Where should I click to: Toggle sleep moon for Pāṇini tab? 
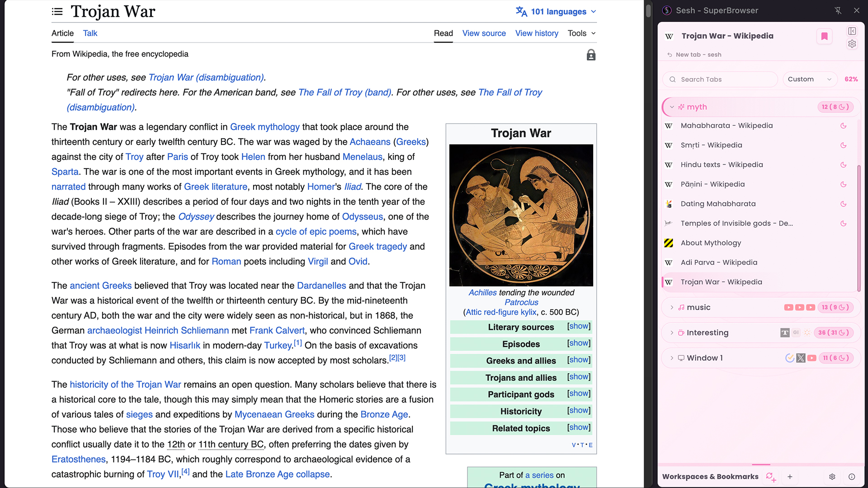(x=843, y=184)
